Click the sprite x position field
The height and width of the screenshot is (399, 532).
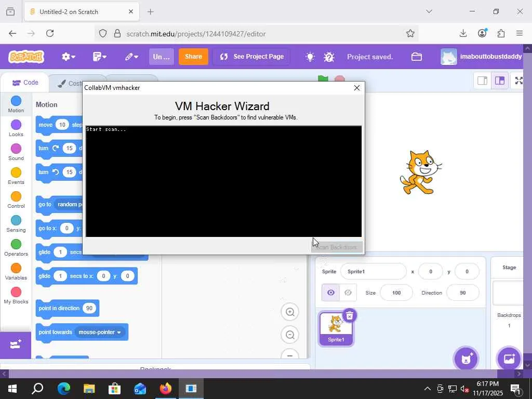[431, 271]
